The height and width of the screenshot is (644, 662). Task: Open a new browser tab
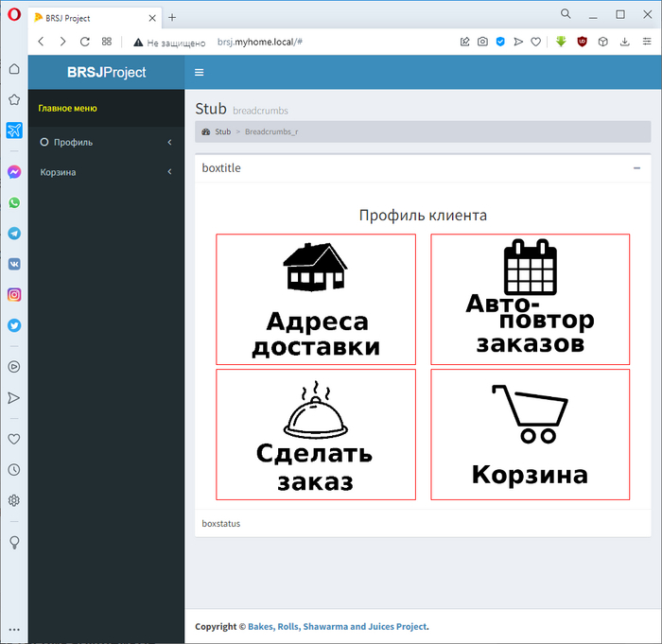pyautogui.click(x=172, y=17)
